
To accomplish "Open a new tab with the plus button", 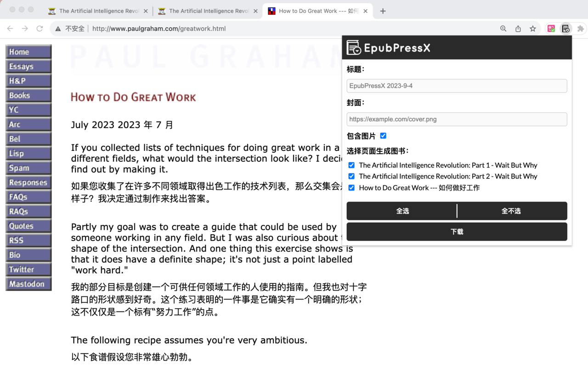I will coord(383,11).
